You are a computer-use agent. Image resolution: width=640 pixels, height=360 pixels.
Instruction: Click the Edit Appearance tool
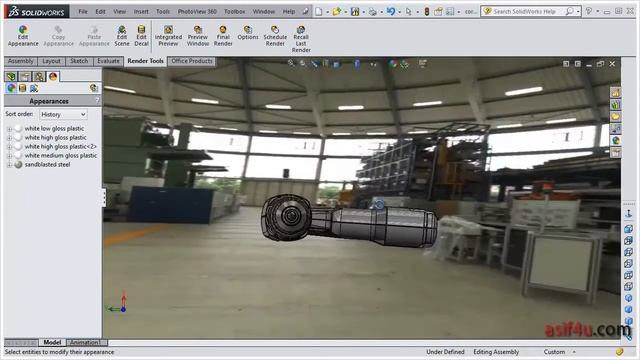coord(23,36)
